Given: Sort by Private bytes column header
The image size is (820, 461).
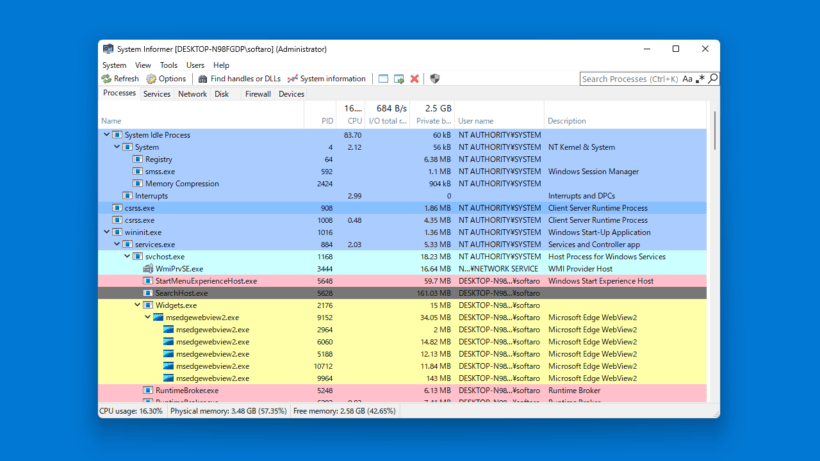Looking at the screenshot, I should pyautogui.click(x=432, y=115).
